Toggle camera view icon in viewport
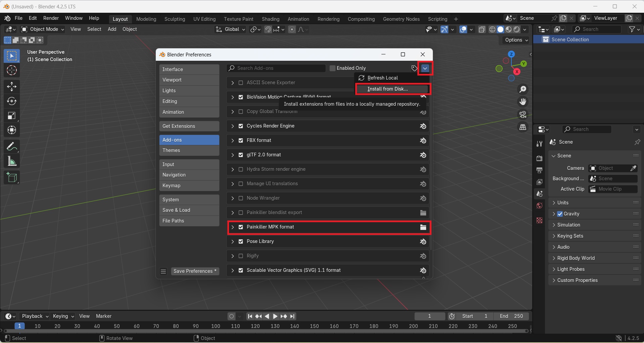Image resolution: width=644 pixels, height=343 pixels. 523,114
